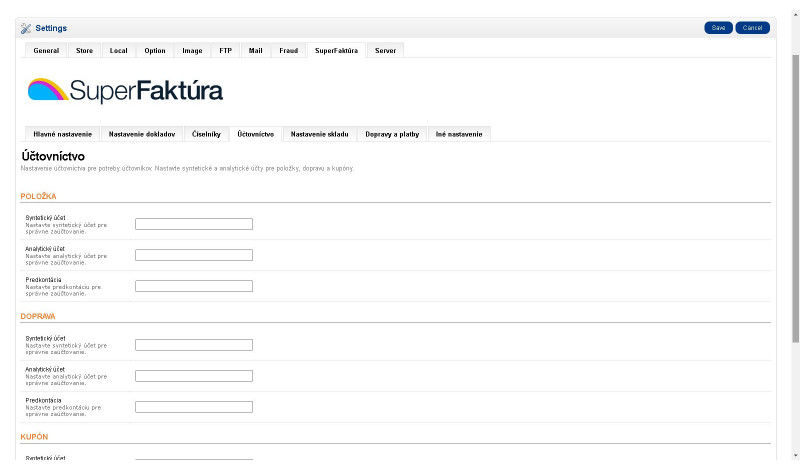Select the SuperFaktúra tab
Viewport: 800px width, 470px height.
[336, 51]
